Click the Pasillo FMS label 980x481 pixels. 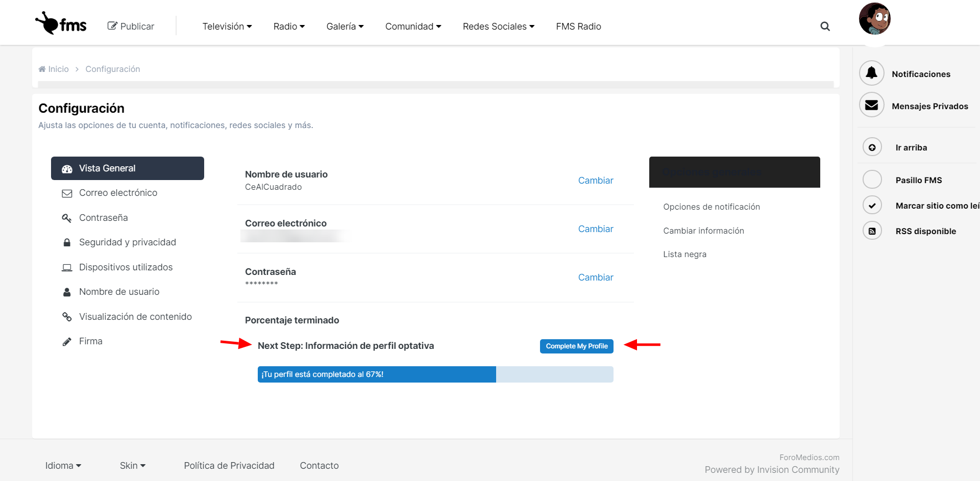pyautogui.click(x=919, y=180)
